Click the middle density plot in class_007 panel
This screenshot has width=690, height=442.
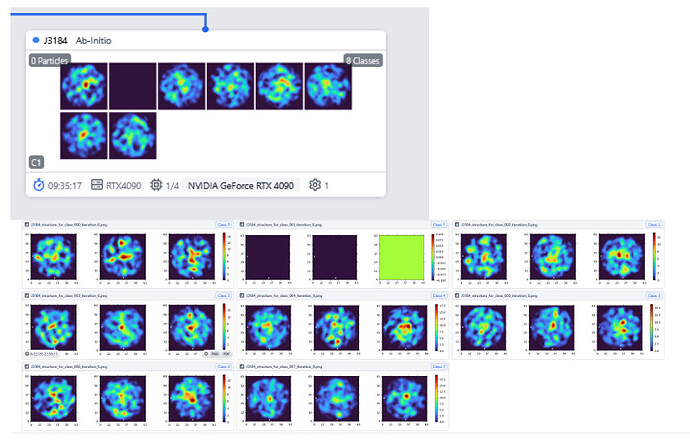[336, 398]
